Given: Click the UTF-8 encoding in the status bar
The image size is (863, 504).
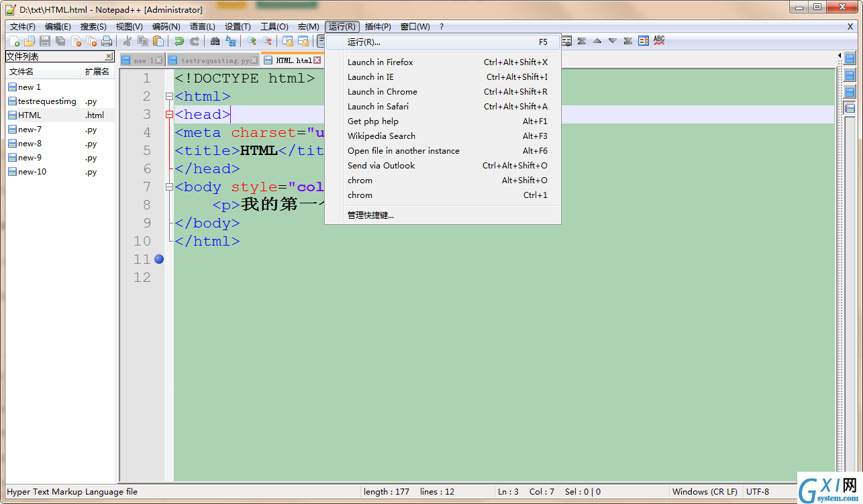Looking at the screenshot, I should [757, 492].
